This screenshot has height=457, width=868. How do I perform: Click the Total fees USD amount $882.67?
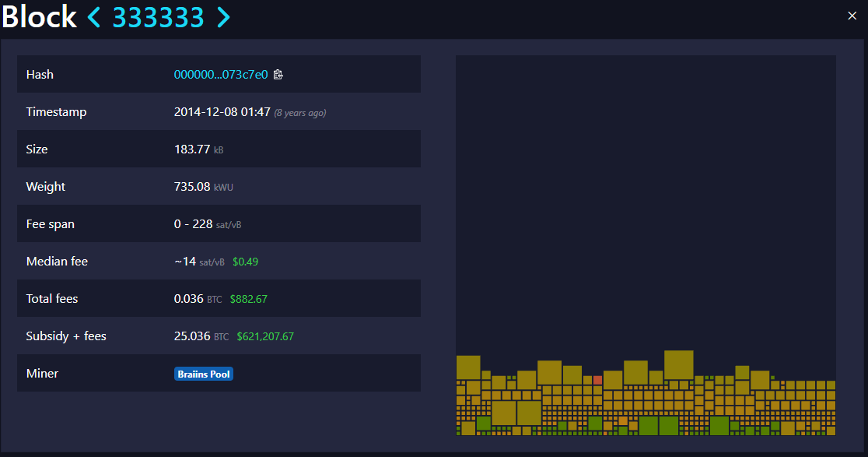click(x=248, y=299)
